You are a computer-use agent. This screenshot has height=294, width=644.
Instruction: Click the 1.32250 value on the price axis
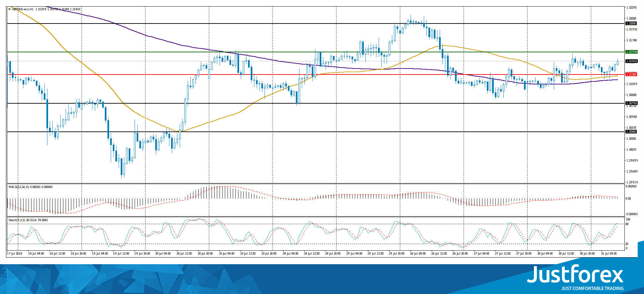coord(631,7)
